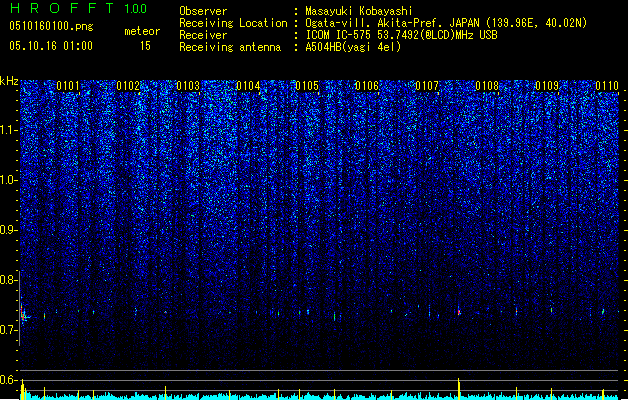Click the Receiver label

tap(203, 35)
